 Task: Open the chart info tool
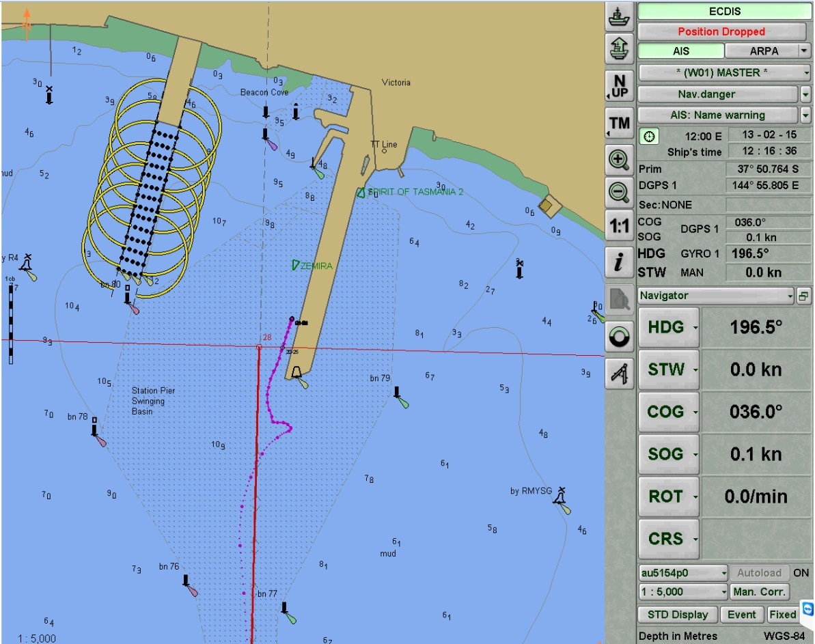(x=619, y=262)
